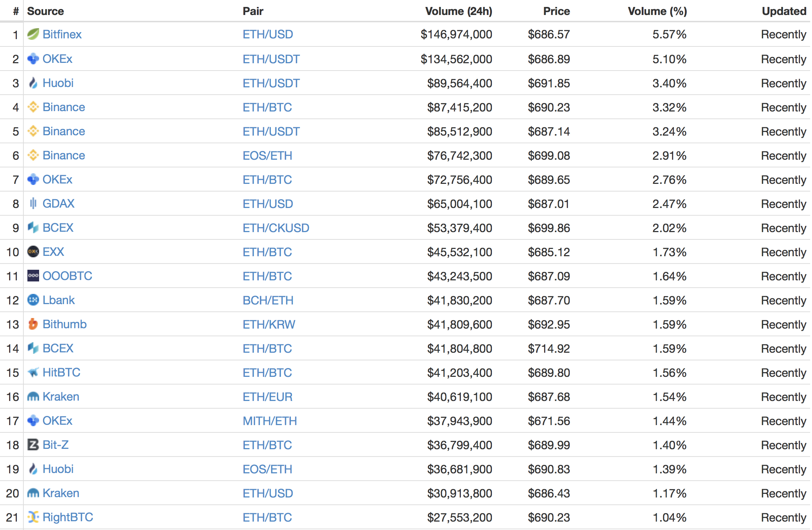Open the GDAX exchange link
This screenshot has height=530, width=812.
[58, 203]
